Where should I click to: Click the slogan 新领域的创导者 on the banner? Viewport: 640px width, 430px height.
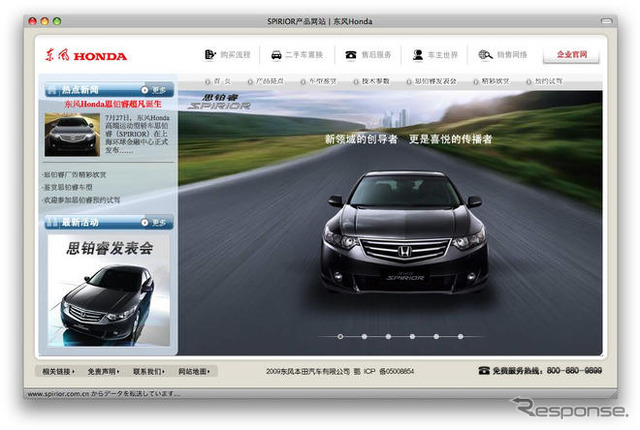[x=361, y=139]
